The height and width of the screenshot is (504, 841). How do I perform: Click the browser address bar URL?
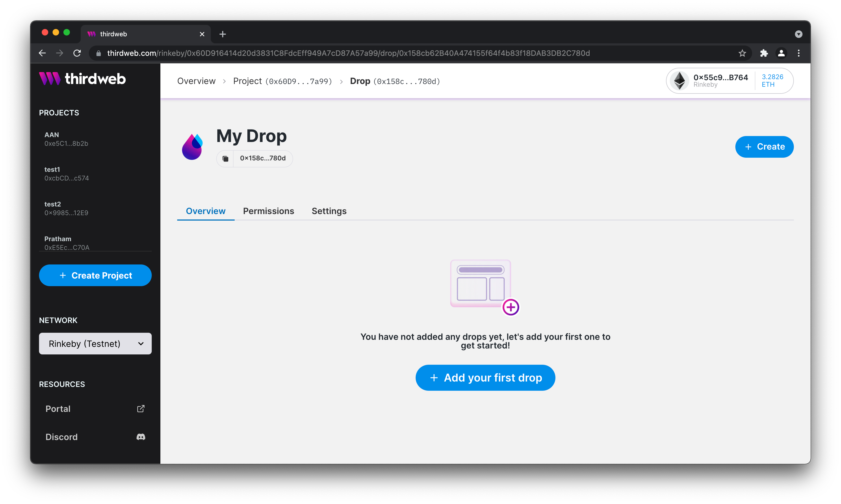click(x=348, y=53)
